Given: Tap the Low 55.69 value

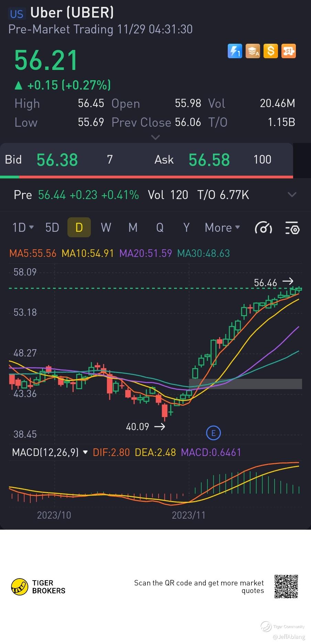Looking at the screenshot, I should point(91,122).
